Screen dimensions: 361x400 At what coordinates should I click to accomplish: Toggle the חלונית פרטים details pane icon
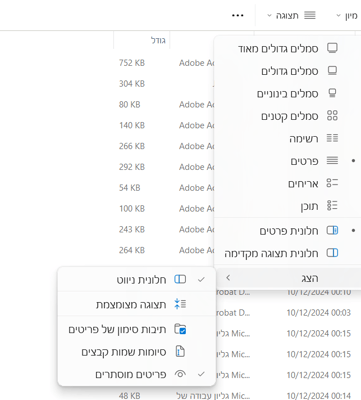(332, 230)
